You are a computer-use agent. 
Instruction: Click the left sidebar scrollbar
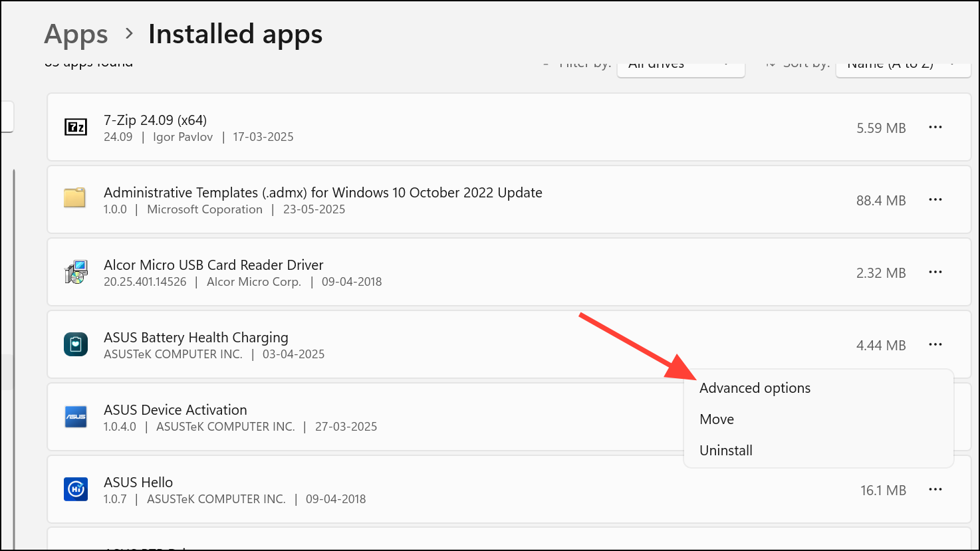[14, 332]
